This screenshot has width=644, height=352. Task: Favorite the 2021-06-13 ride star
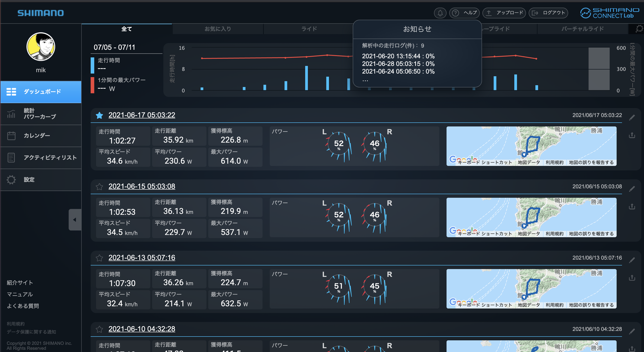(99, 258)
